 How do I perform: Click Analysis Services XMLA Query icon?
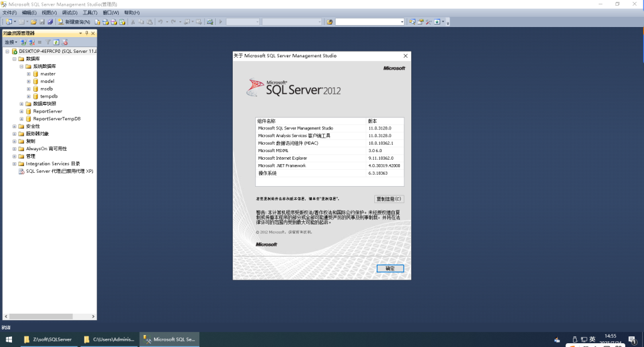coord(123,22)
